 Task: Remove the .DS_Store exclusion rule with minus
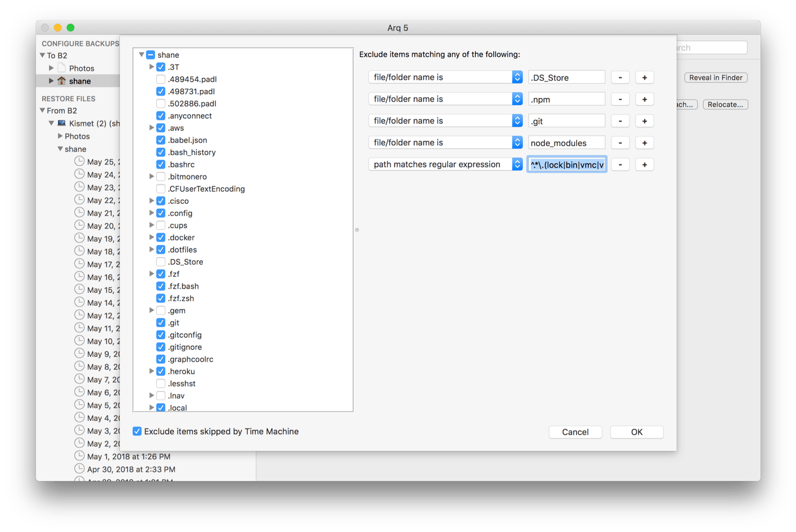(x=620, y=77)
